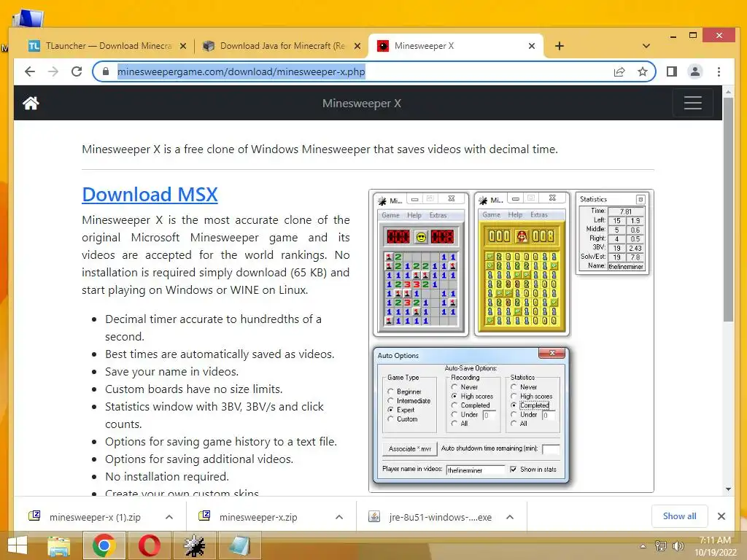This screenshot has height=560, width=747.
Task: Reload the page with the refresh icon
Action: point(76,71)
